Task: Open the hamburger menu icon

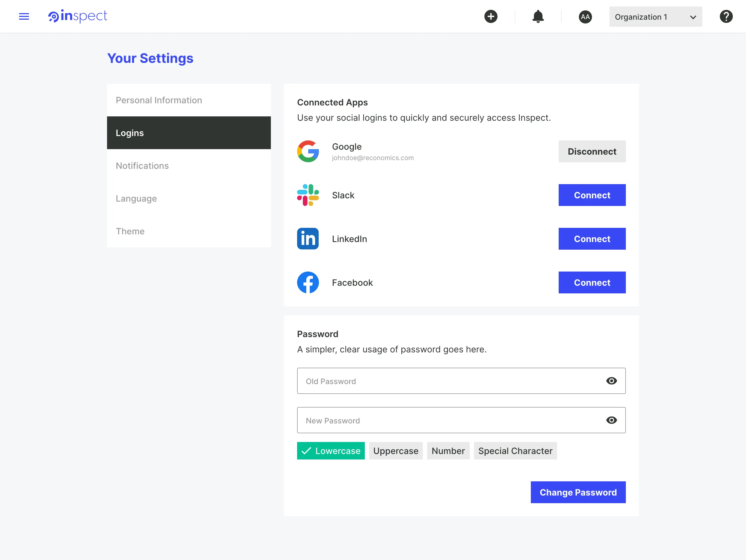Action: [x=24, y=17]
